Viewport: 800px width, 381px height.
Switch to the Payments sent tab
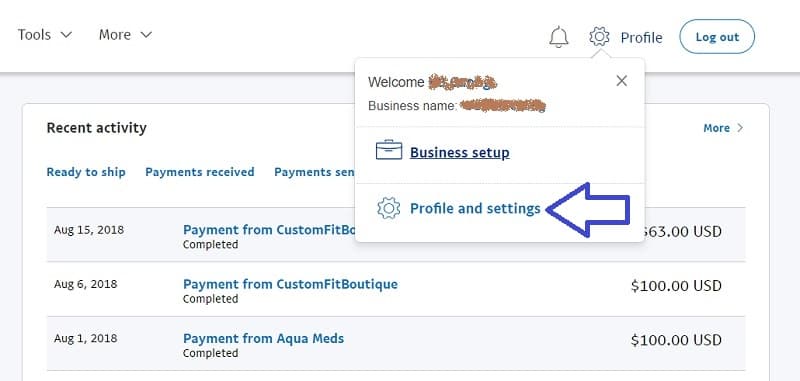(x=314, y=172)
